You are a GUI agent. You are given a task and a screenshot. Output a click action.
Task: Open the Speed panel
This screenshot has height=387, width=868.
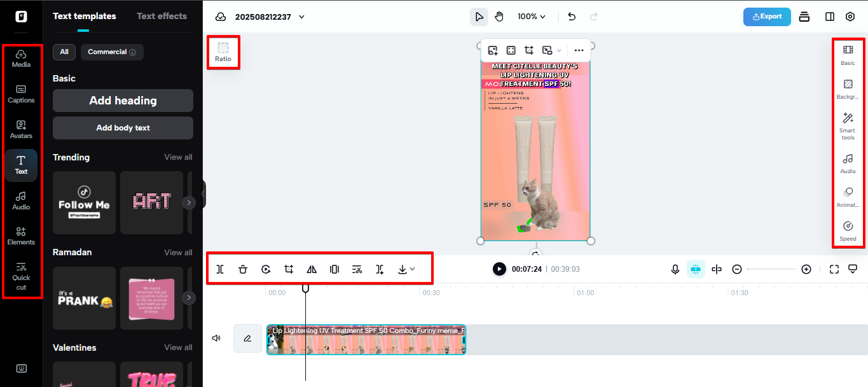(848, 231)
